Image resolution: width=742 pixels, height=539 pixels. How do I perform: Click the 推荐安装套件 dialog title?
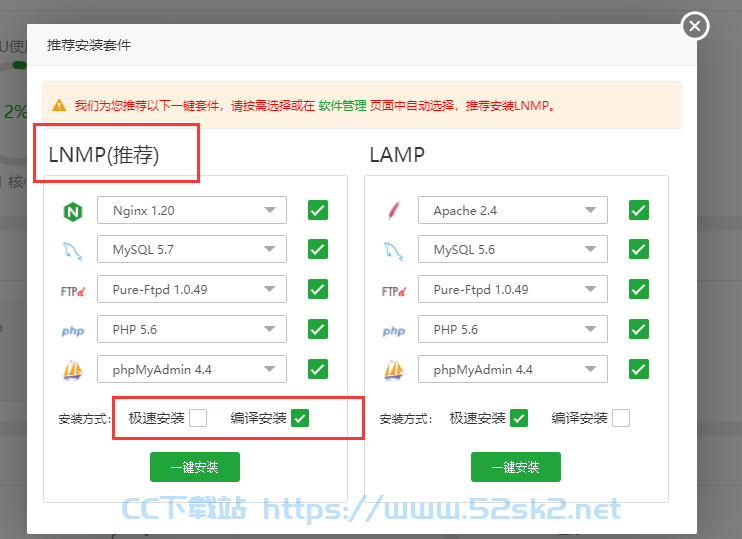tap(89, 45)
